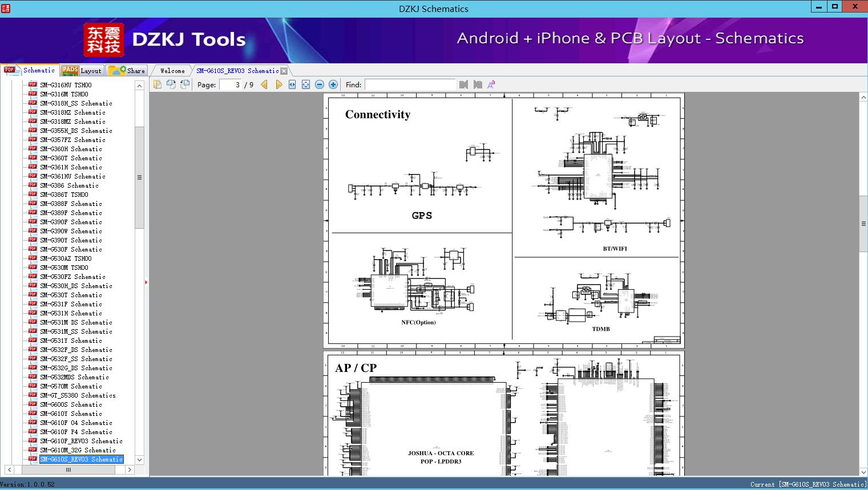Open the Welcome document tab

click(x=172, y=71)
